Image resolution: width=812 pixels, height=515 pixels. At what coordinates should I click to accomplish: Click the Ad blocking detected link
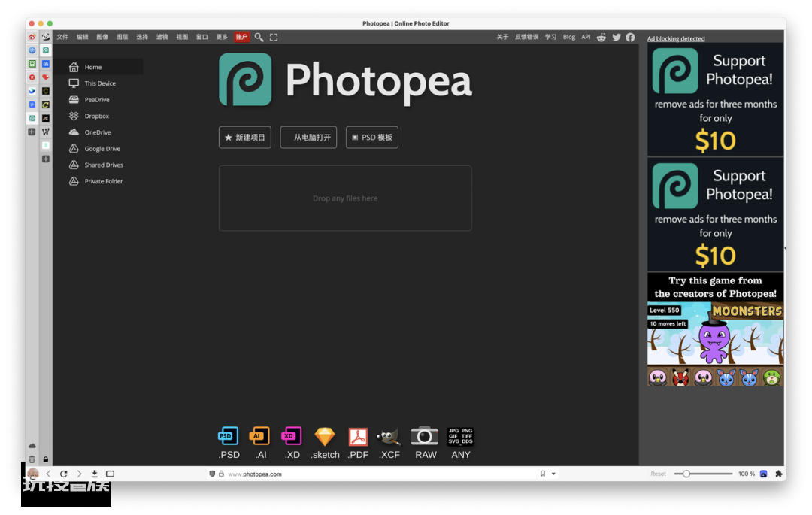coord(676,38)
